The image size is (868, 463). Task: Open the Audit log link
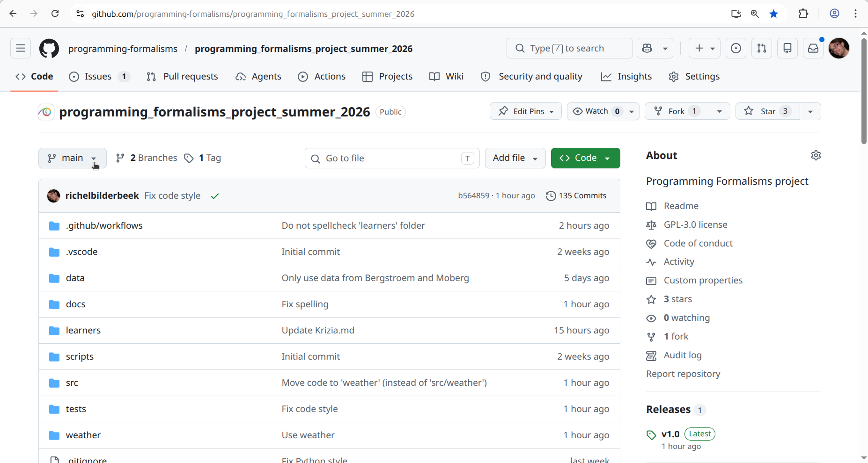(x=683, y=355)
